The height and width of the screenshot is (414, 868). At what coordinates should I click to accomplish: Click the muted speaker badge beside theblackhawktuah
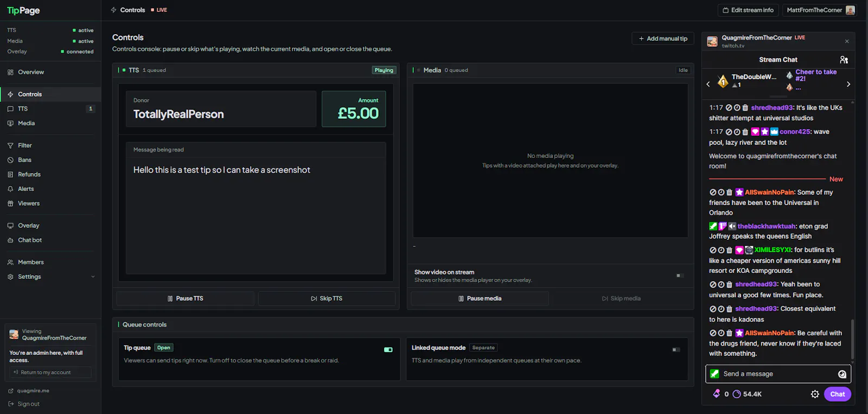tap(732, 226)
